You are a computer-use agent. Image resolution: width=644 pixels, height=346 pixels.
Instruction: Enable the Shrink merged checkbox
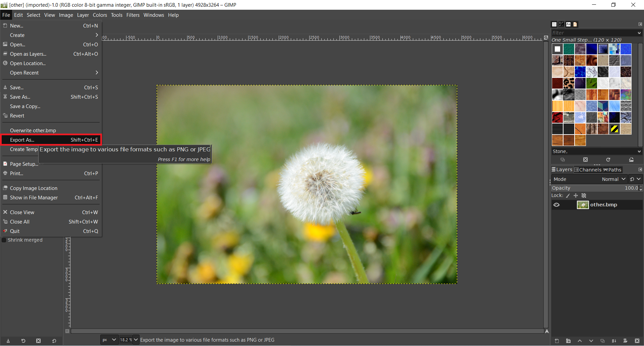(4, 240)
